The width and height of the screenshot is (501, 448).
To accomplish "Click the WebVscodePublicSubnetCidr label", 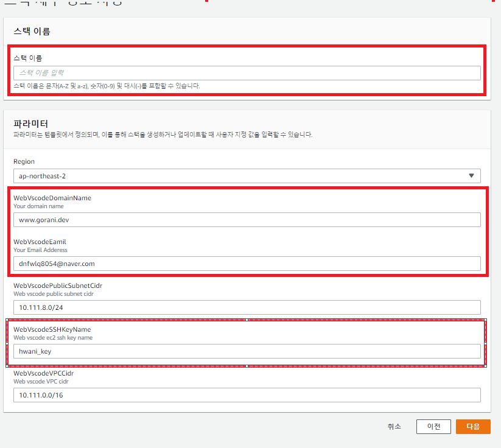I will (58, 285).
